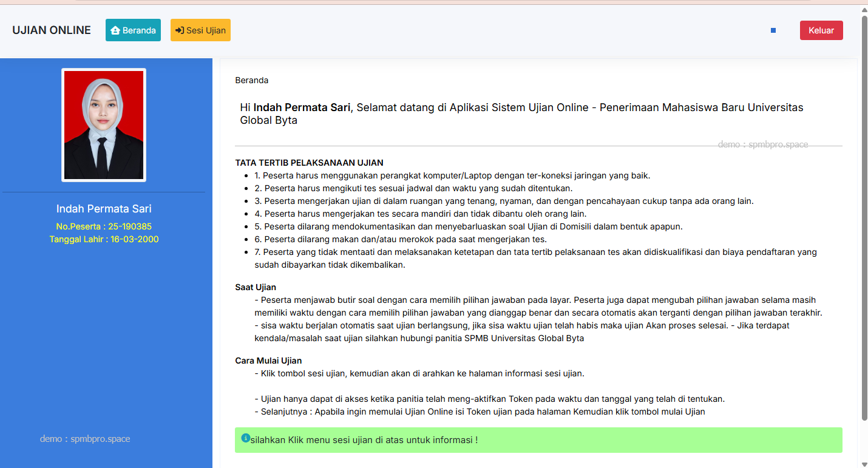
Task: Click the small blue square near Keluar
Action: click(773, 30)
